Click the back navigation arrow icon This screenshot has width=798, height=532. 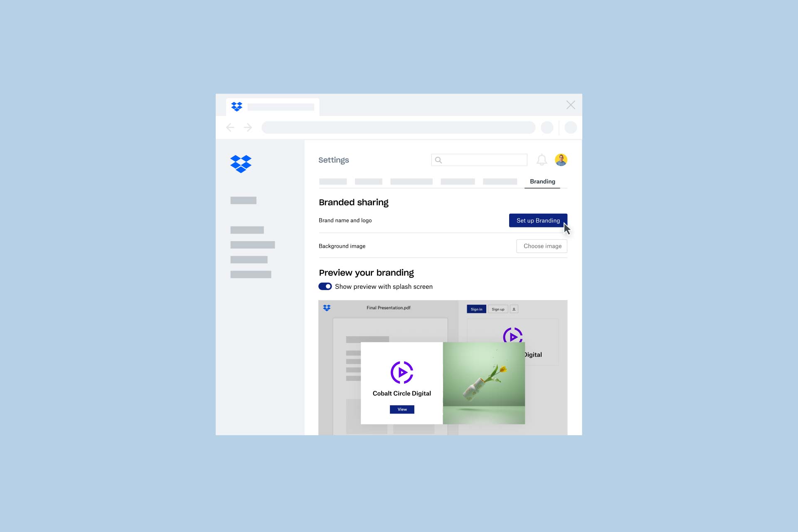pos(230,127)
